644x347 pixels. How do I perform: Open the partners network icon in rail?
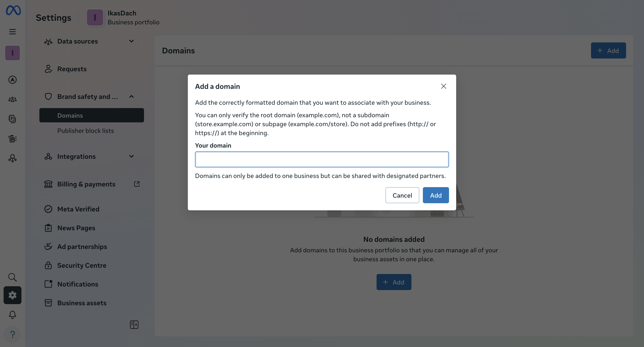click(13, 158)
